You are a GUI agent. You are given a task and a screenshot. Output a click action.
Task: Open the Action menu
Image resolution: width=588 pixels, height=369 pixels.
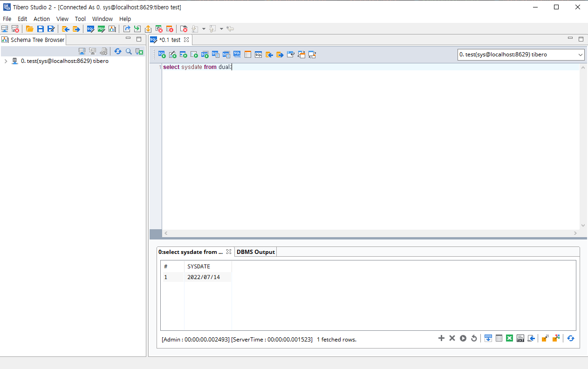41,19
